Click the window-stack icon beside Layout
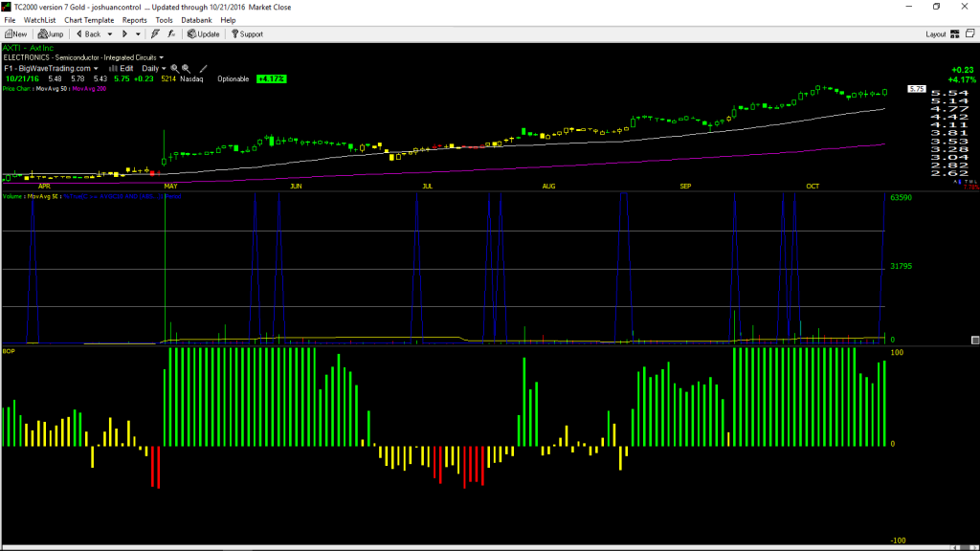The height and width of the screenshot is (551, 980). point(970,33)
